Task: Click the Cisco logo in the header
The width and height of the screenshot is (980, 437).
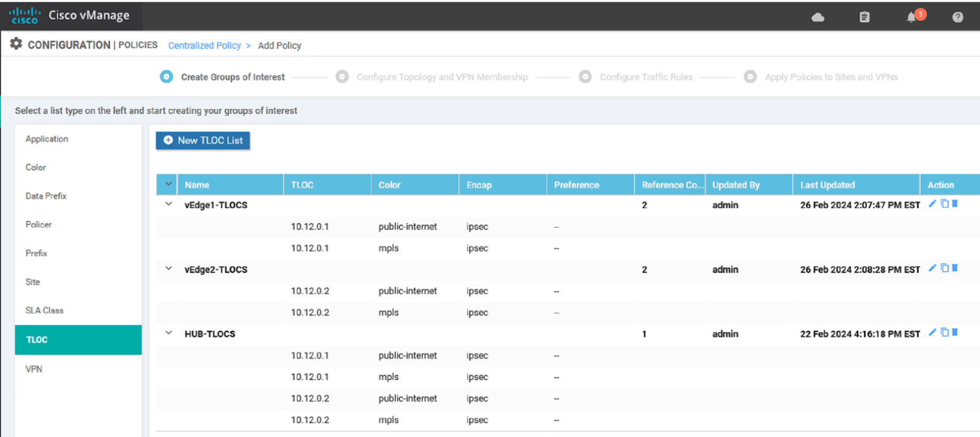Action: coord(24,15)
